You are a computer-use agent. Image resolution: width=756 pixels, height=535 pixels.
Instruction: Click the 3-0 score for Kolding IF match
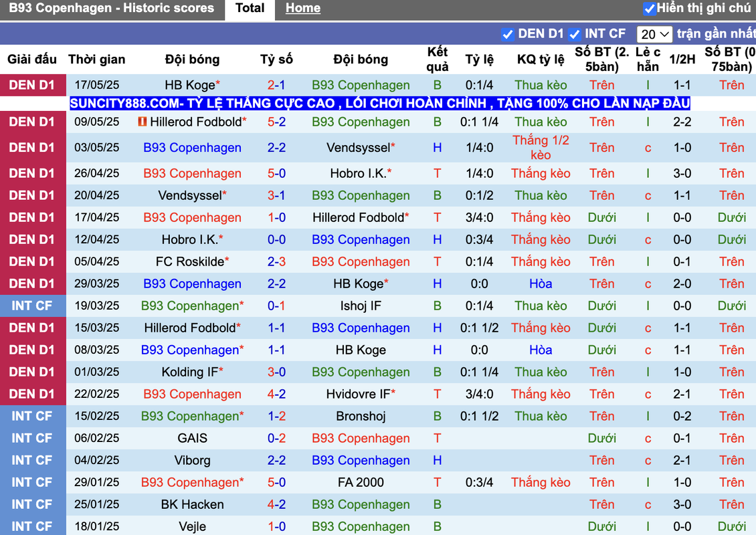pyautogui.click(x=276, y=372)
